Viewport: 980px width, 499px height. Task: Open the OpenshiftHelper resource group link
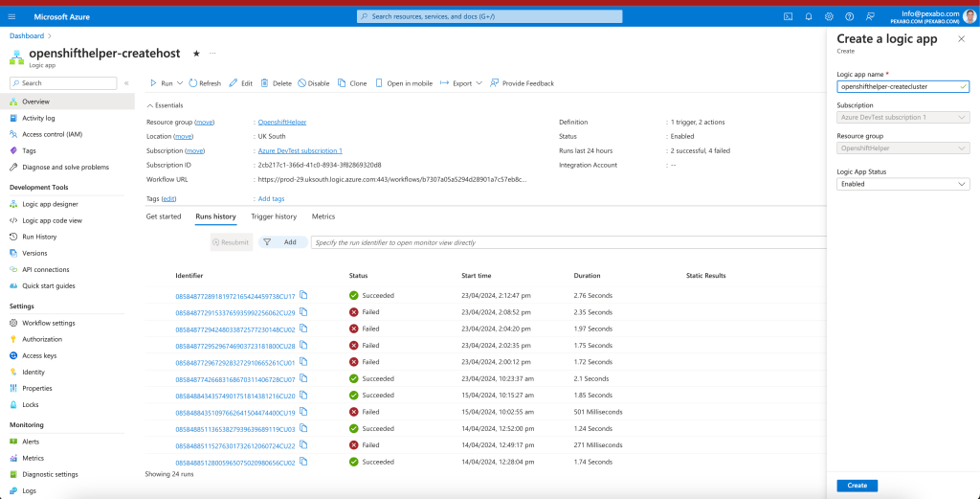[x=282, y=122]
